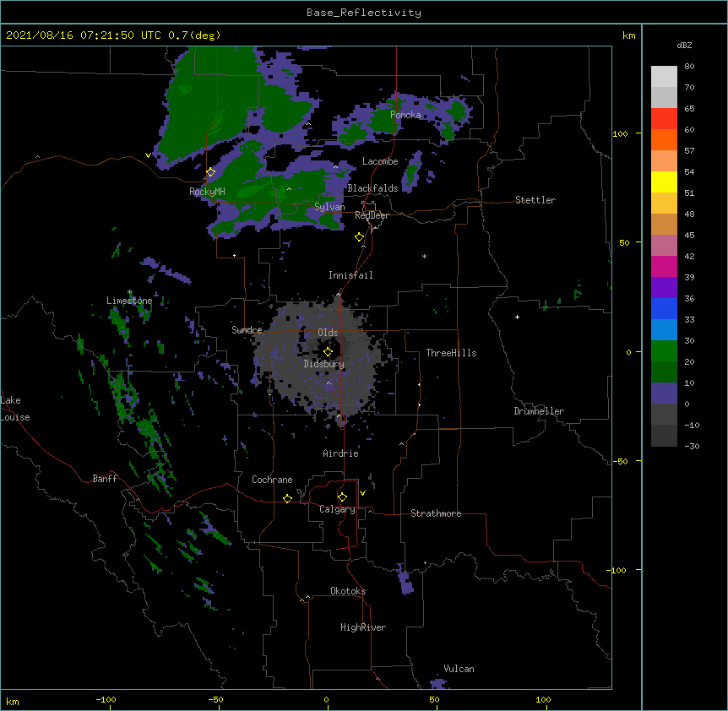Viewport: 728px width, 711px height.
Task: Click the HighRiver city label
Action: coord(363,627)
